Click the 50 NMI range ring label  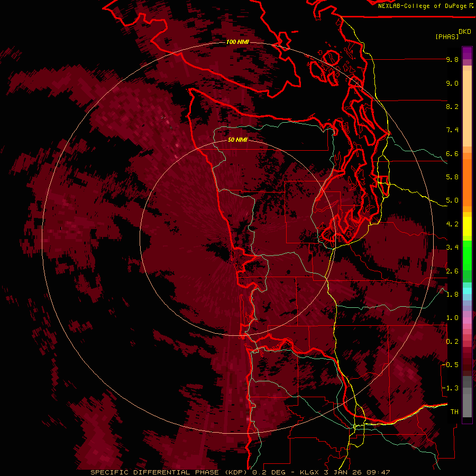point(237,140)
